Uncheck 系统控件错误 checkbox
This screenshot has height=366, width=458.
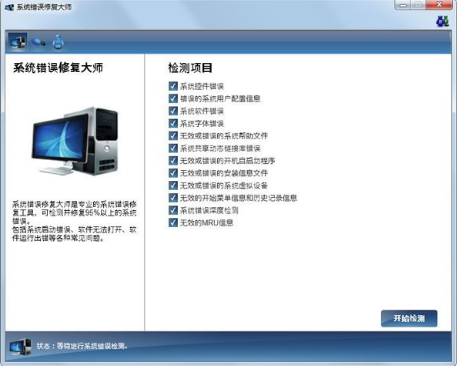point(173,86)
